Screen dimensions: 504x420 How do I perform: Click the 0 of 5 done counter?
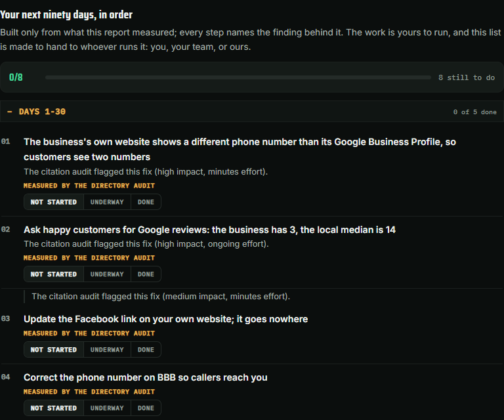(x=474, y=112)
